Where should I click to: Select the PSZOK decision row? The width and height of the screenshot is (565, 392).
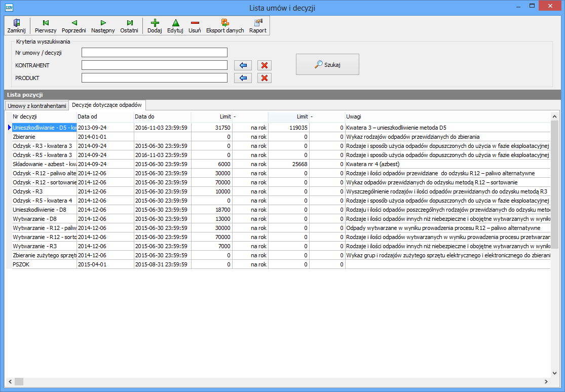click(x=44, y=264)
